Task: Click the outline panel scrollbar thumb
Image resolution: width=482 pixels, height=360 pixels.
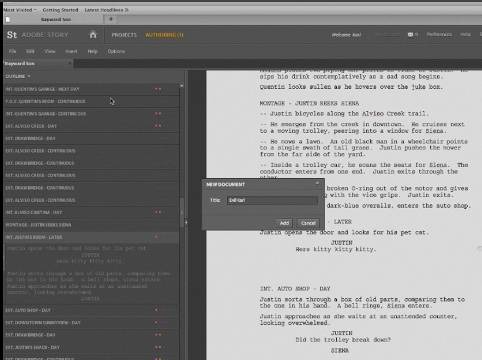Action: coord(182,212)
